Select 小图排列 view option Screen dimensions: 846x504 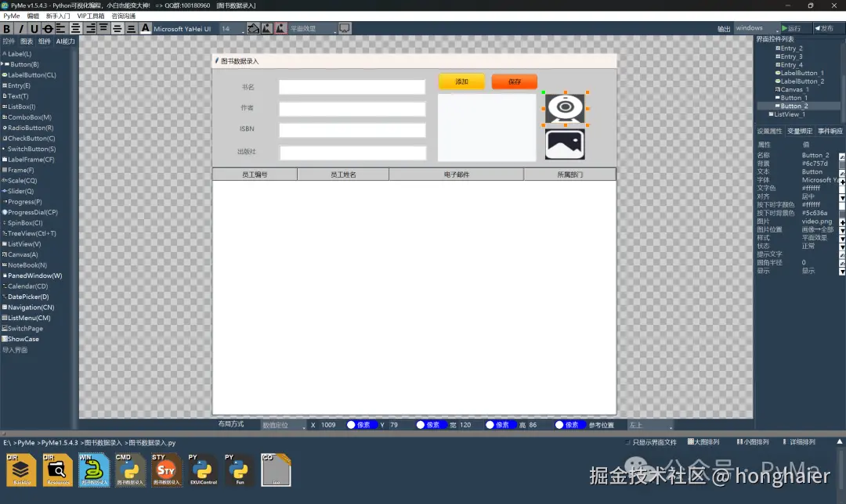pos(754,442)
